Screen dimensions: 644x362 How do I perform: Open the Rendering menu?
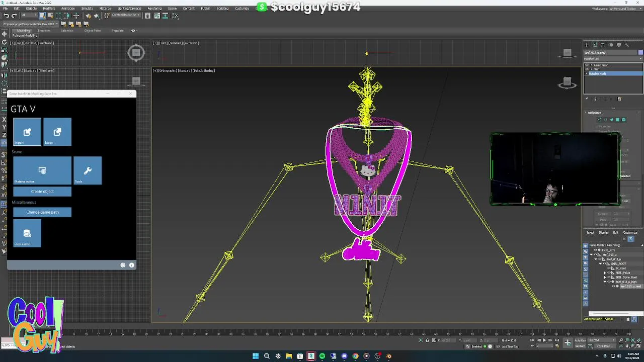[154, 9]
